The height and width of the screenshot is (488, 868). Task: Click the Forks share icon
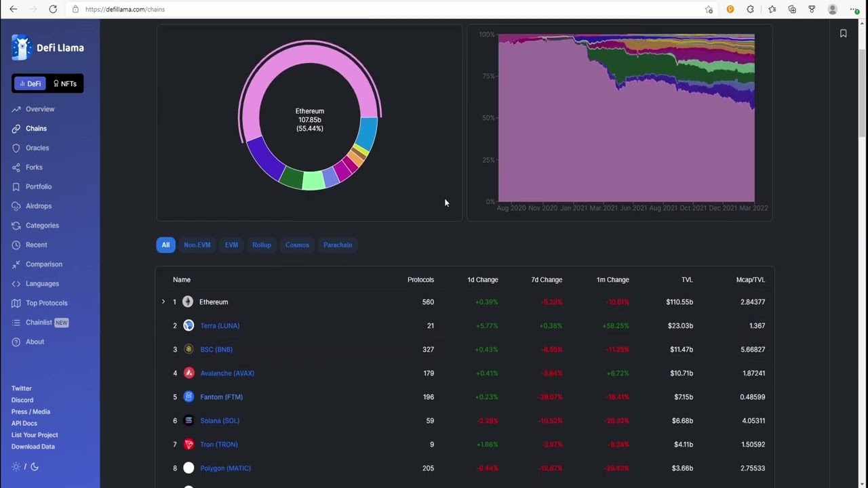pyautogui.click(x=16, y=167)
